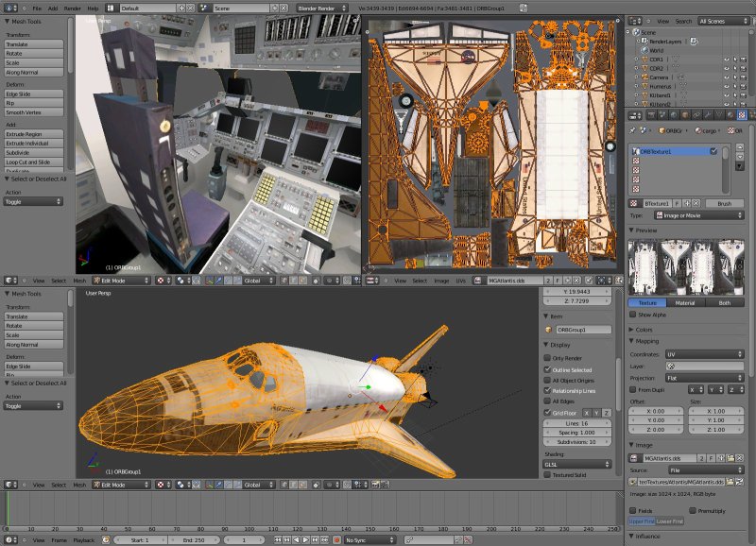The width and height of the screenshot is (756, 546).
Task: Uncheck Outline Selected in Display panel
Action: pyautogui.click(x=547, y=369)
